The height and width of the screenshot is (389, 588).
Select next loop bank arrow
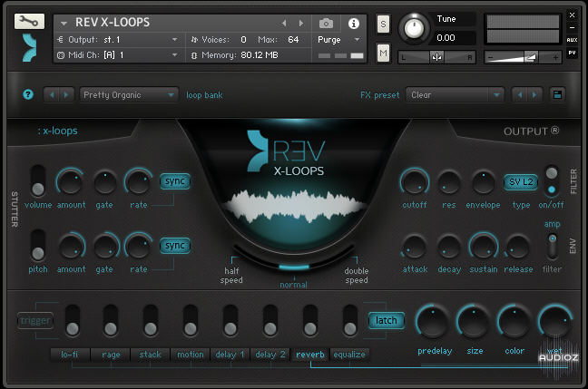[66, 95]
